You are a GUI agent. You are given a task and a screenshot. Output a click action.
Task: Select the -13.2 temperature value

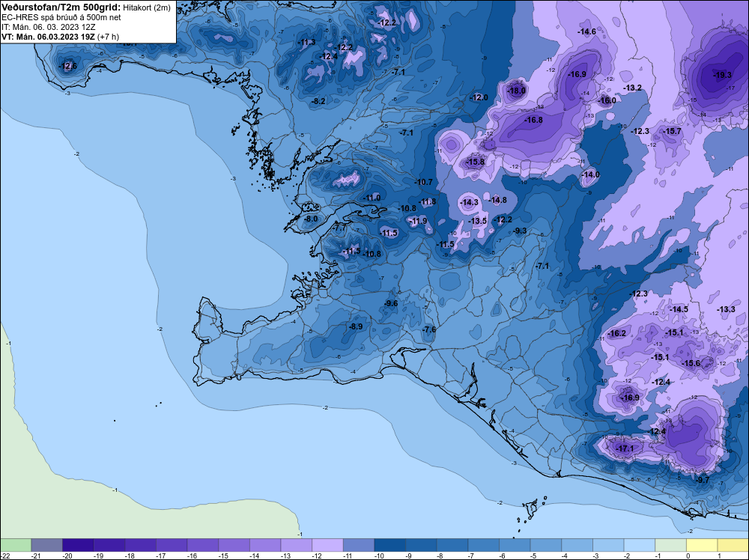[632, 88]
